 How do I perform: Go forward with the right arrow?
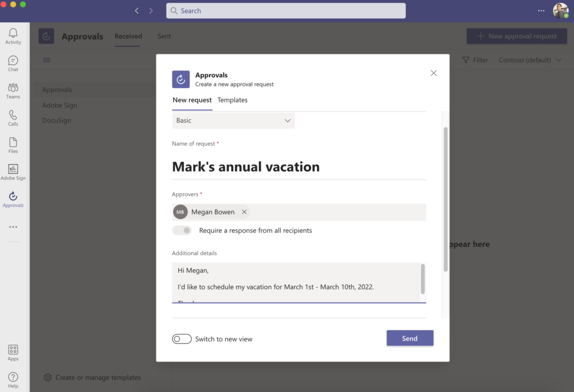[x=151, y=11]
